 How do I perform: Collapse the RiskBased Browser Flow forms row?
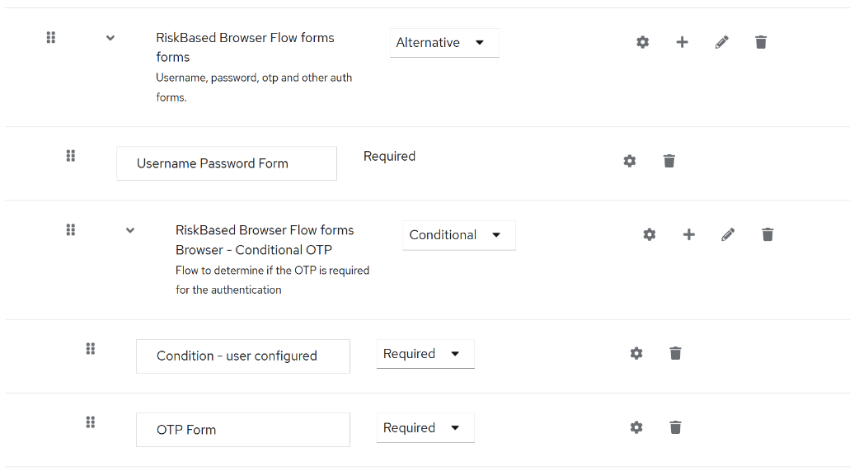[x=110, y=38]
